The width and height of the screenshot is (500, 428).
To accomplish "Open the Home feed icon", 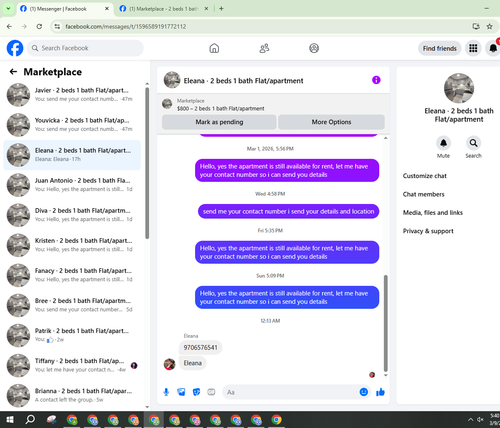I will point(214,48).
